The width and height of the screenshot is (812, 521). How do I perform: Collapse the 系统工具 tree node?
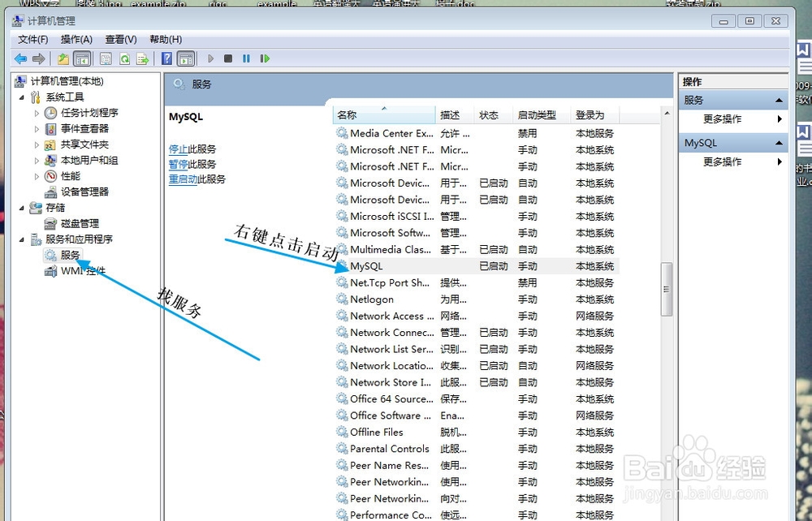[x=22, y=97]
